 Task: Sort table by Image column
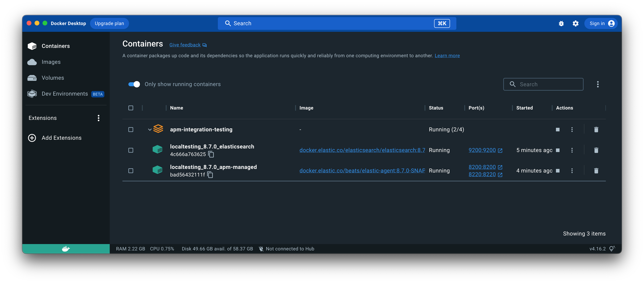coord(306,108)
